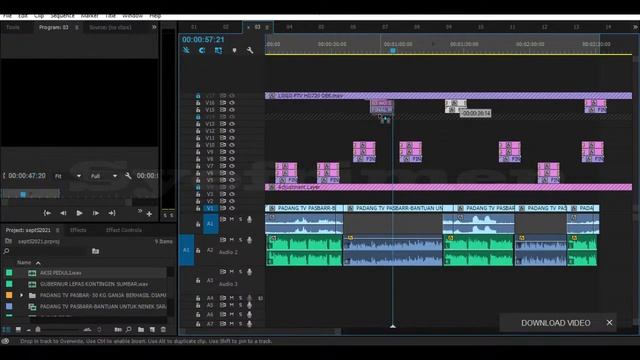
Task: Click DOWNLOAD VIDEO button
Action: [x=556, y=323]
